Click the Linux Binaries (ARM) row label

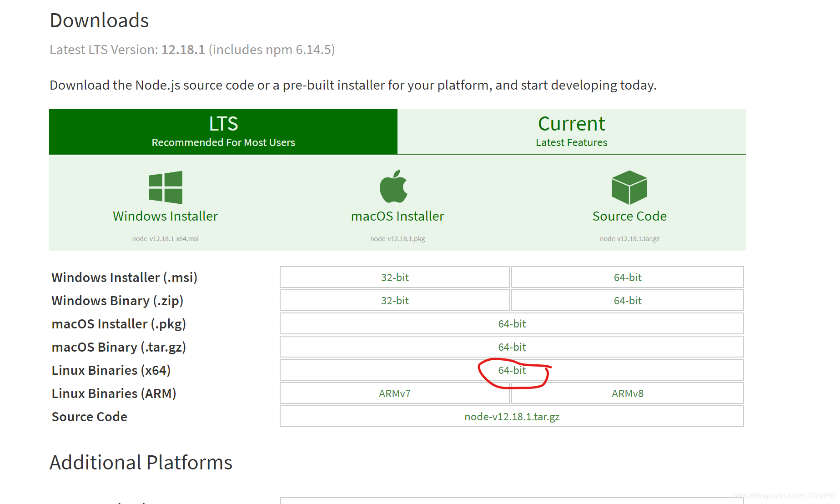(114, 393)
